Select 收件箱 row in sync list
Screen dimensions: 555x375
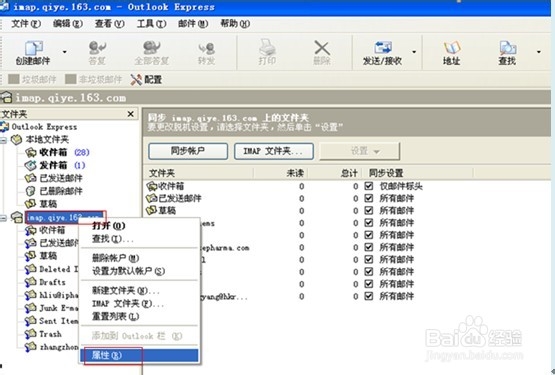click(284, 186)
